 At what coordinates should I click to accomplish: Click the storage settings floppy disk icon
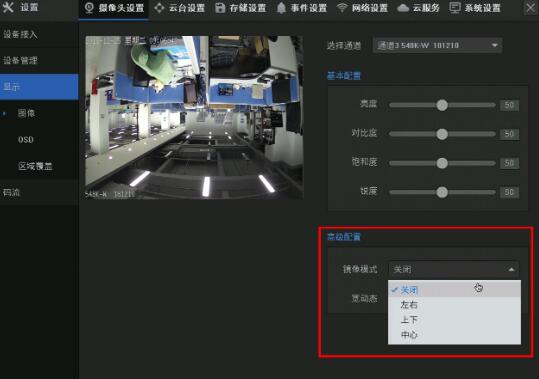(220, 8)
